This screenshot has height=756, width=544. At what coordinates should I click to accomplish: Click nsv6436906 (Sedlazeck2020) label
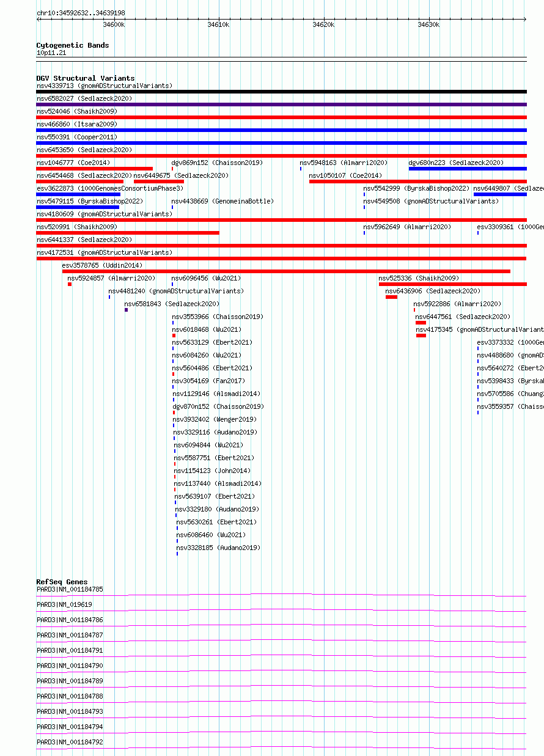[433, 291]
